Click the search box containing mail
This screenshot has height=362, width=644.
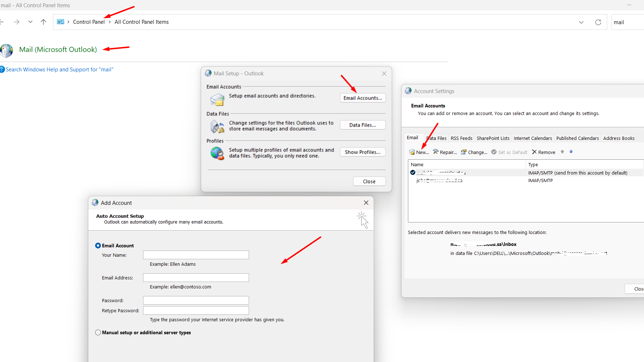tap(628, 22)
